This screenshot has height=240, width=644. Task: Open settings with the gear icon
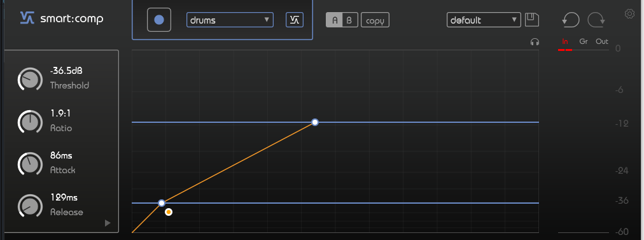[x=629, y=14]
